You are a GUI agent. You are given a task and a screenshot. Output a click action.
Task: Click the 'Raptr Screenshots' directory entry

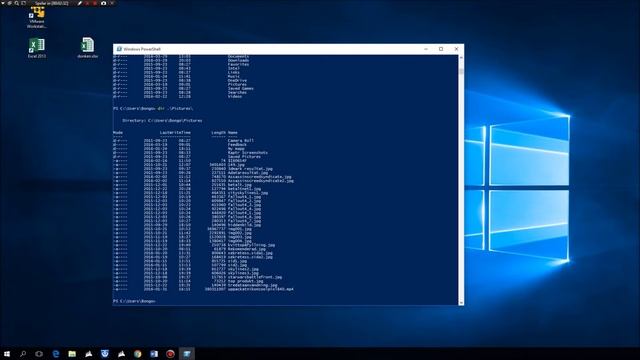[x=248, y=153]
